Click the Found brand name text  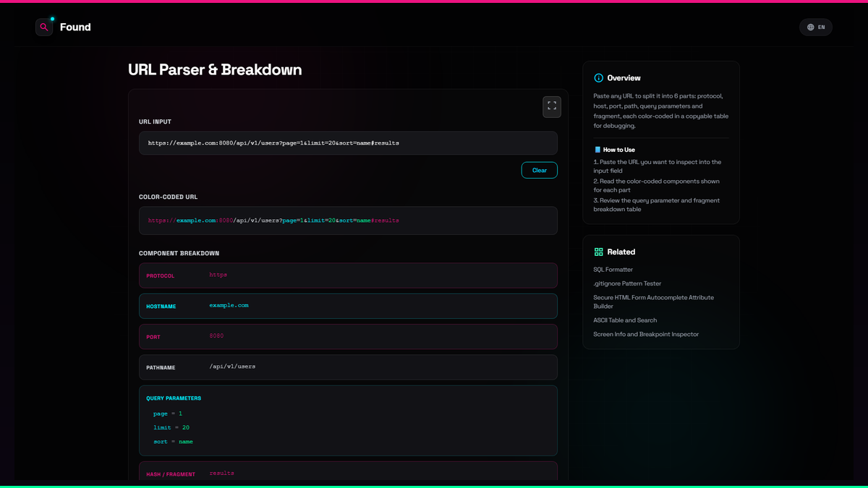point(75,27)
